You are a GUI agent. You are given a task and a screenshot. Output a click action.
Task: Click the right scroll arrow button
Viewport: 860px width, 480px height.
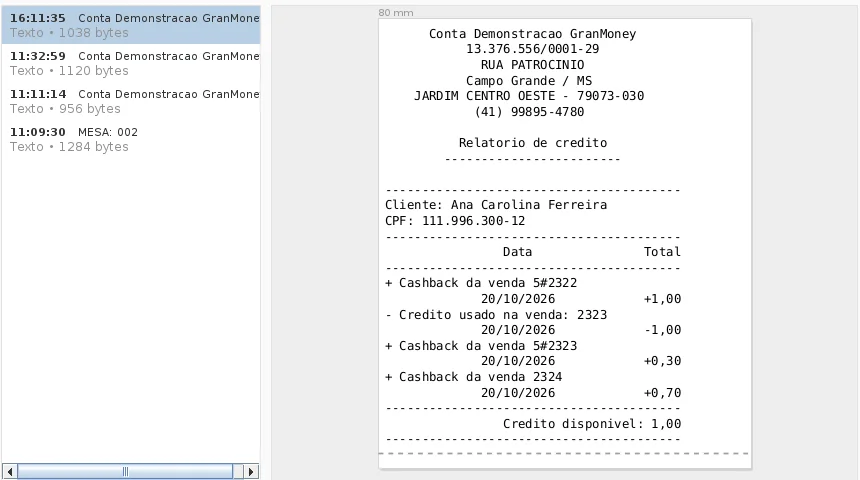pos(251,472)
